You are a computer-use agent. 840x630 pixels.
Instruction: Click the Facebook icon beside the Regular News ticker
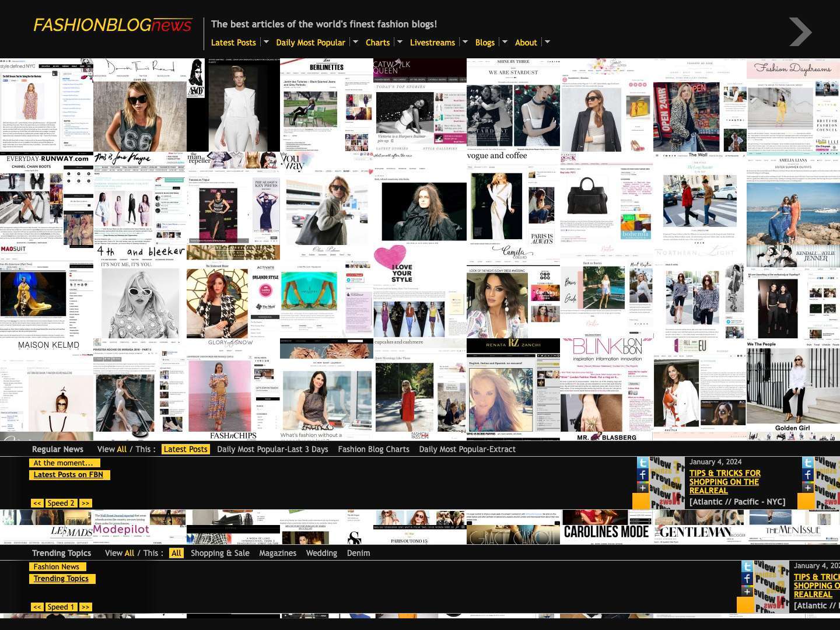642,475
